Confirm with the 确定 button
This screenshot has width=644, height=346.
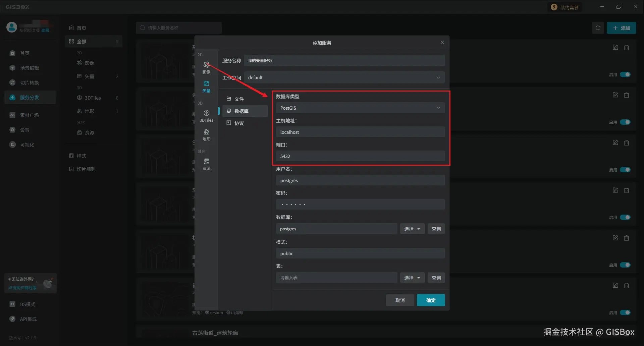coord(431,300)
